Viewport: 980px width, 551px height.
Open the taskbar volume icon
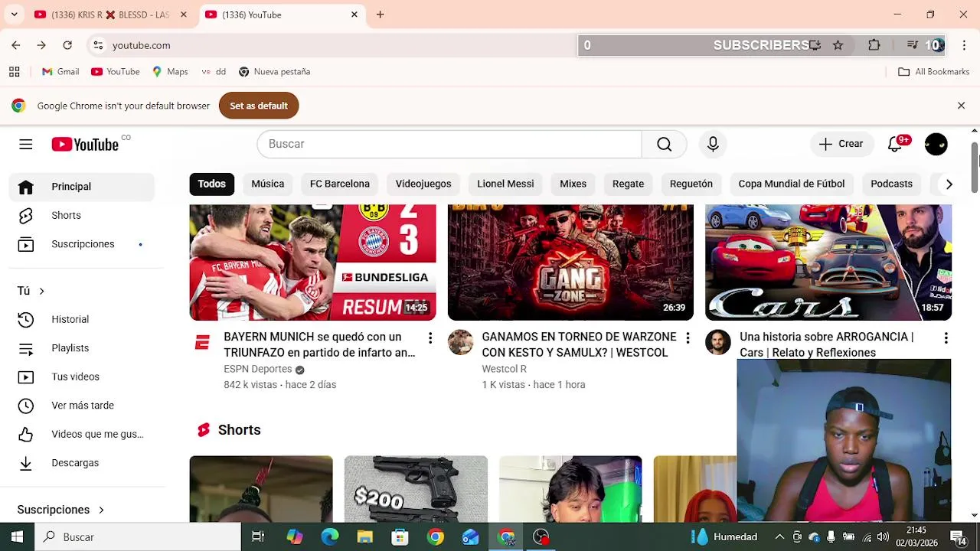tap(883, 536)
